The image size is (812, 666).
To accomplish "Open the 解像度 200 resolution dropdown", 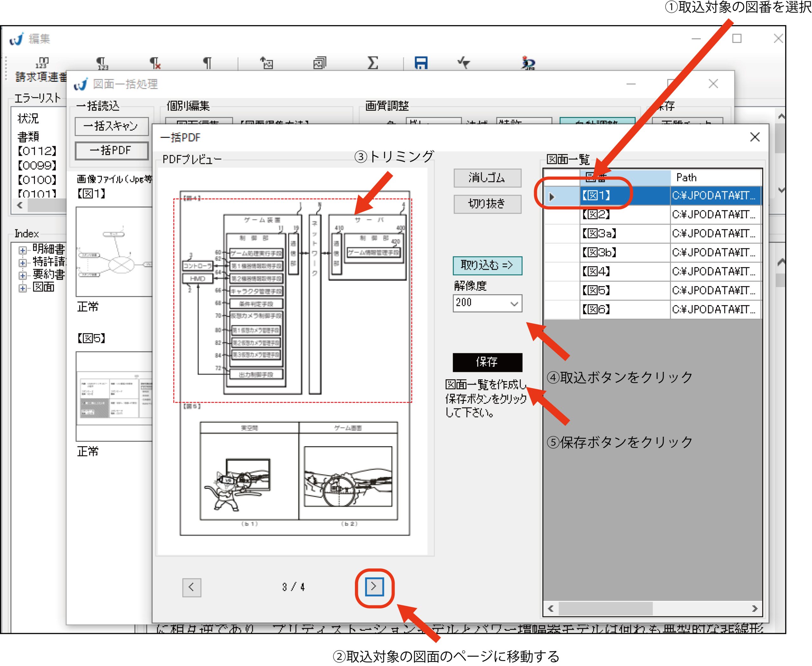I will pyautogui.click(x=514, y=304).
